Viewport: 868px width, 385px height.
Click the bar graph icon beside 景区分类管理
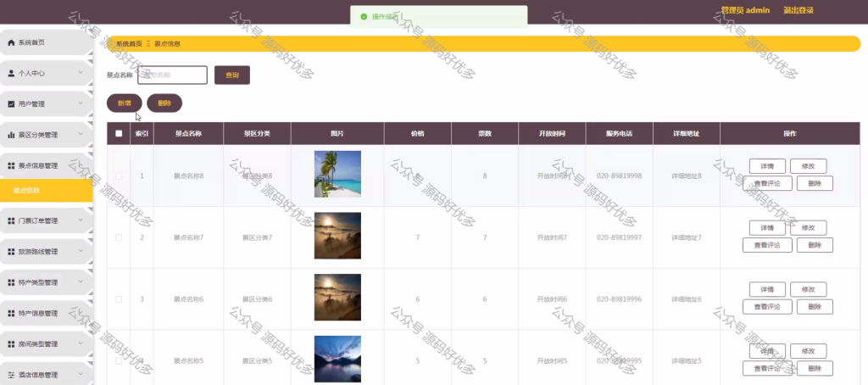point(11,135)
